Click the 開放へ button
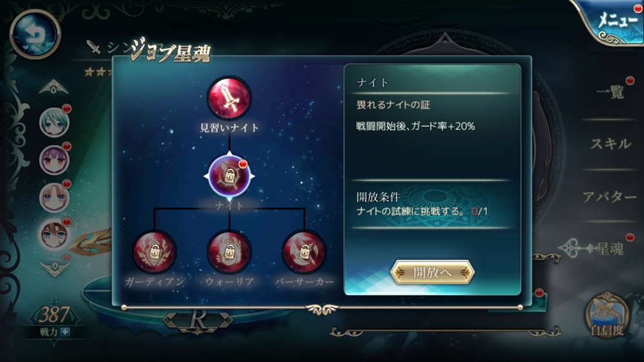The width and height of the screenshot is (644, 362). click(433, 272)
